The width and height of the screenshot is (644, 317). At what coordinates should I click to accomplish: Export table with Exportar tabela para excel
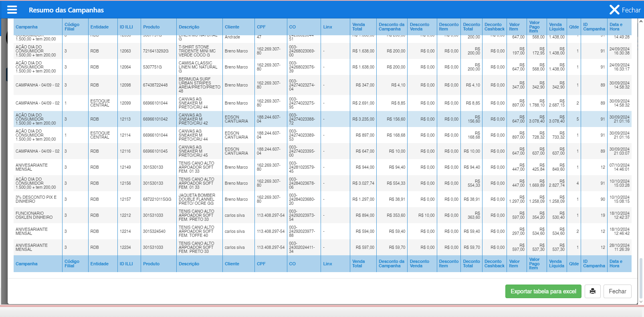(543, 291)
